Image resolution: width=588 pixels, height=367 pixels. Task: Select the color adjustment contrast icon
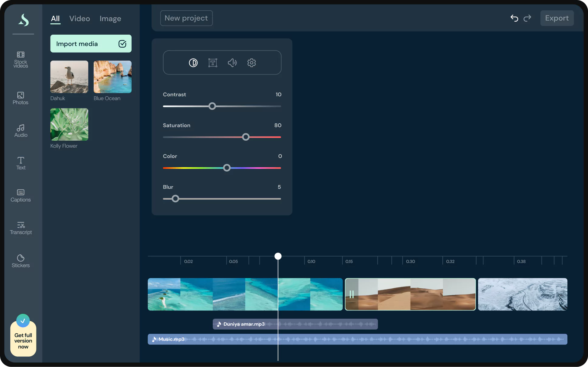point(193,63)
